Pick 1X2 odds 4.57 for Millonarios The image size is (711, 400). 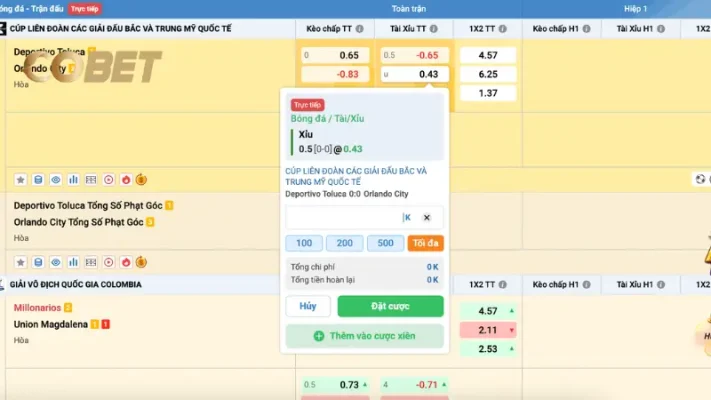pos(488,311)
